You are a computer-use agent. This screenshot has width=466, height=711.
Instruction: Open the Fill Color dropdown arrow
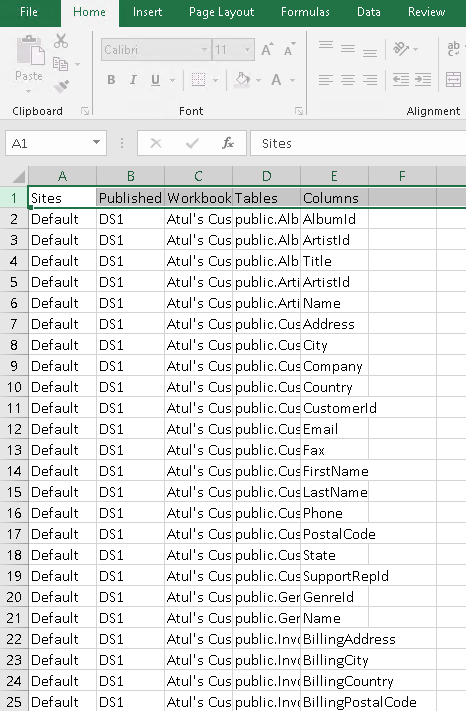point(258,81)
